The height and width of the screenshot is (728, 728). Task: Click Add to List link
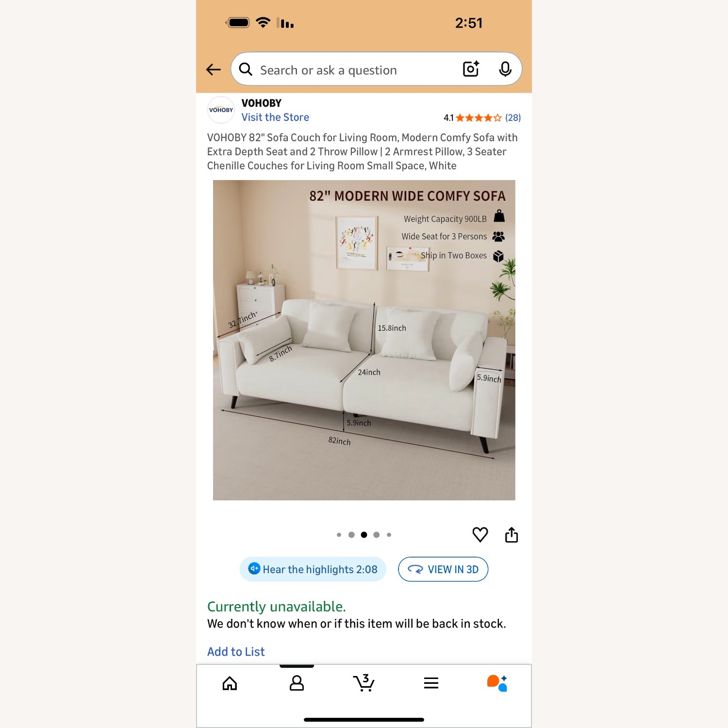(x=236, y=652)
